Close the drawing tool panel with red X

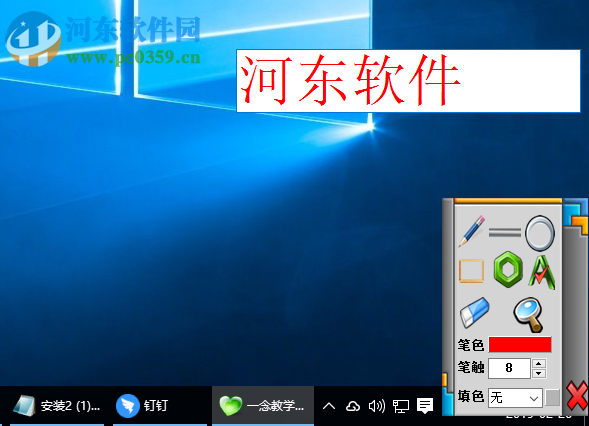click(577, 396)
